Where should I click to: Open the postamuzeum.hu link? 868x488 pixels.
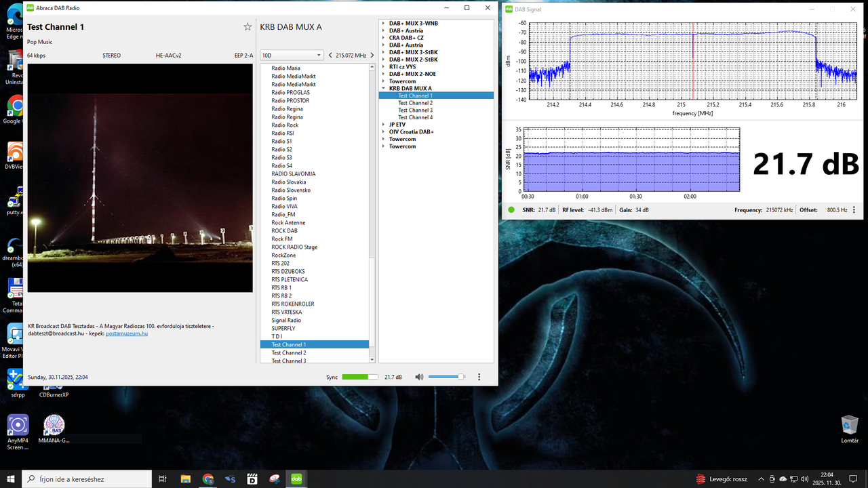click(x=127, y=333)
